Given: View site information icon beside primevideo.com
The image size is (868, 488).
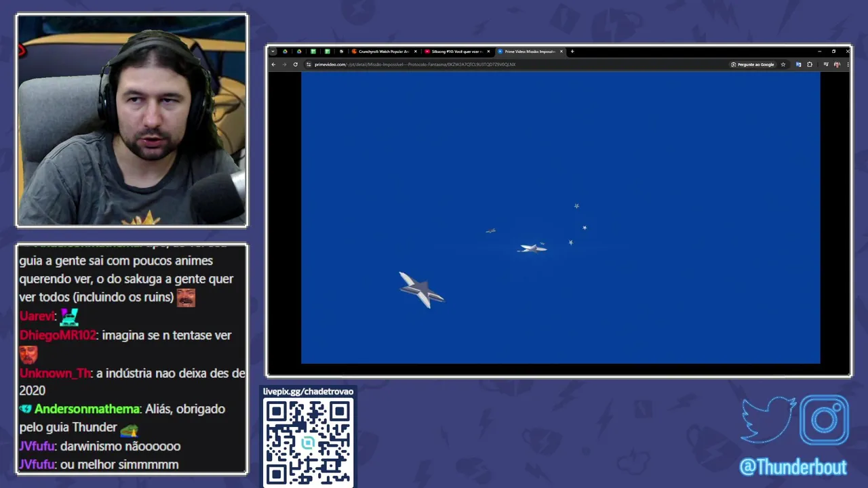Looking at the screenshot, I should (309, 64).
